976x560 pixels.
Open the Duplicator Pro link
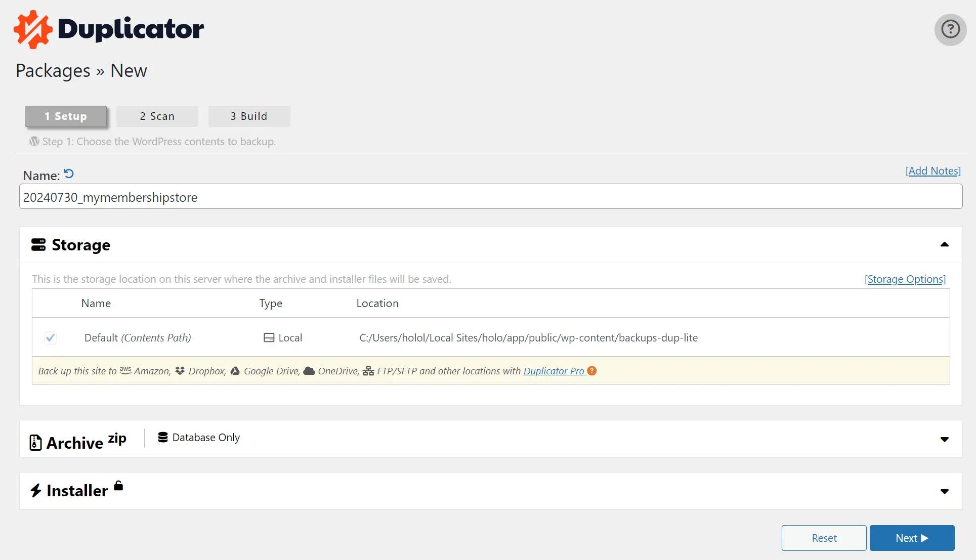pyautogui.click(x=554, y=371)
